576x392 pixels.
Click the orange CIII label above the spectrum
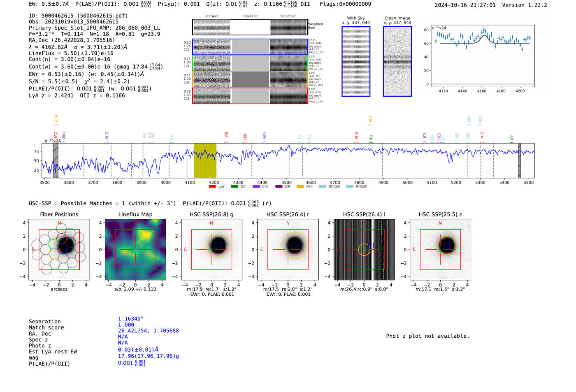point(370,121)
